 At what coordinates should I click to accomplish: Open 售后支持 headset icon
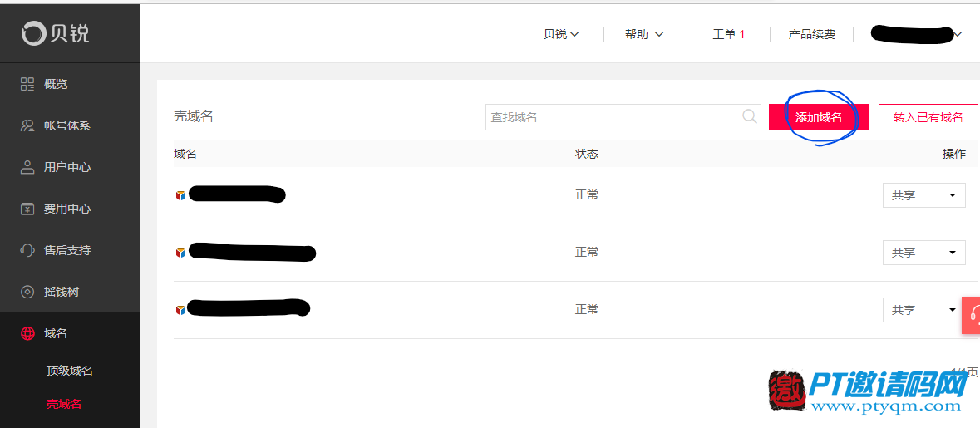tap(27, 250)
